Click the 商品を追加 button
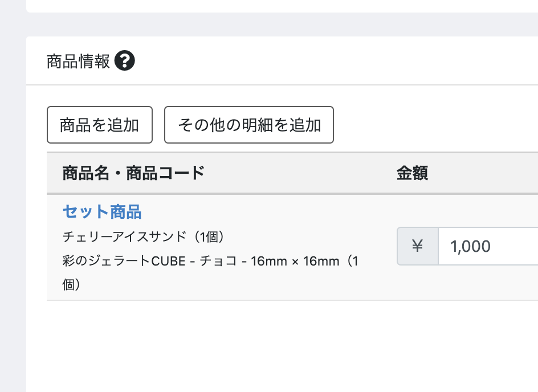 click(100, 125)
